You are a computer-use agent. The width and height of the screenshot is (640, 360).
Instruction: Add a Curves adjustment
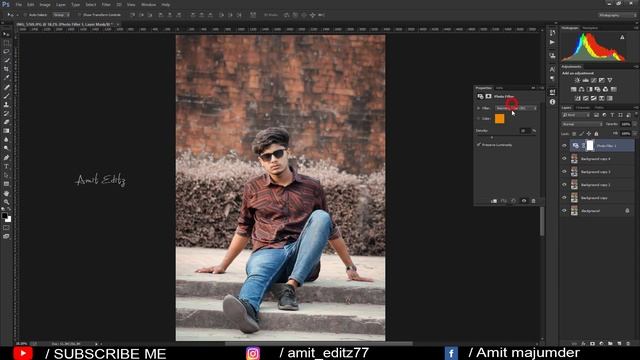593,80
